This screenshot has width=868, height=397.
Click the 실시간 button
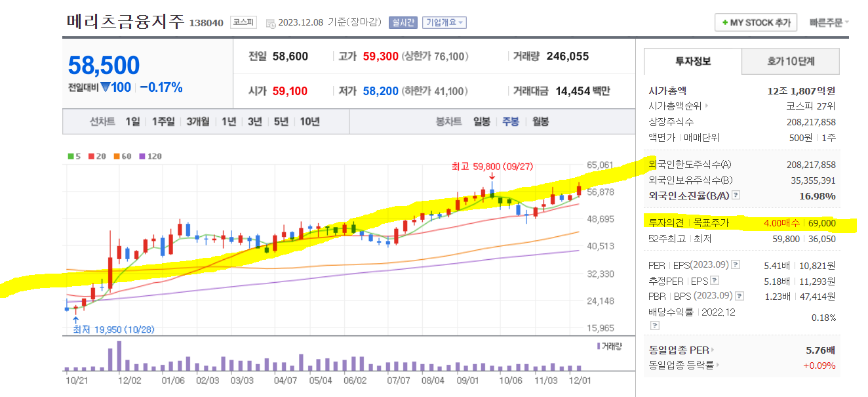click(403, 23)
